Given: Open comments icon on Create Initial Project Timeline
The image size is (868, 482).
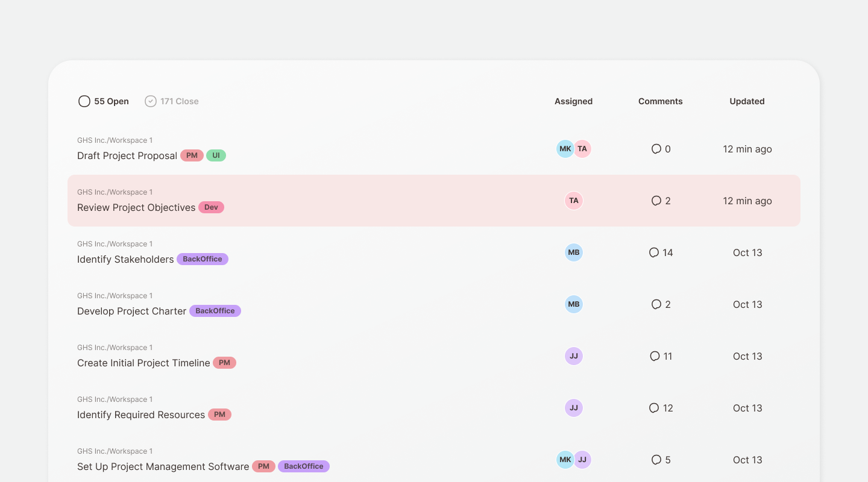Looking at the screenshot, I should coord(655,356).
